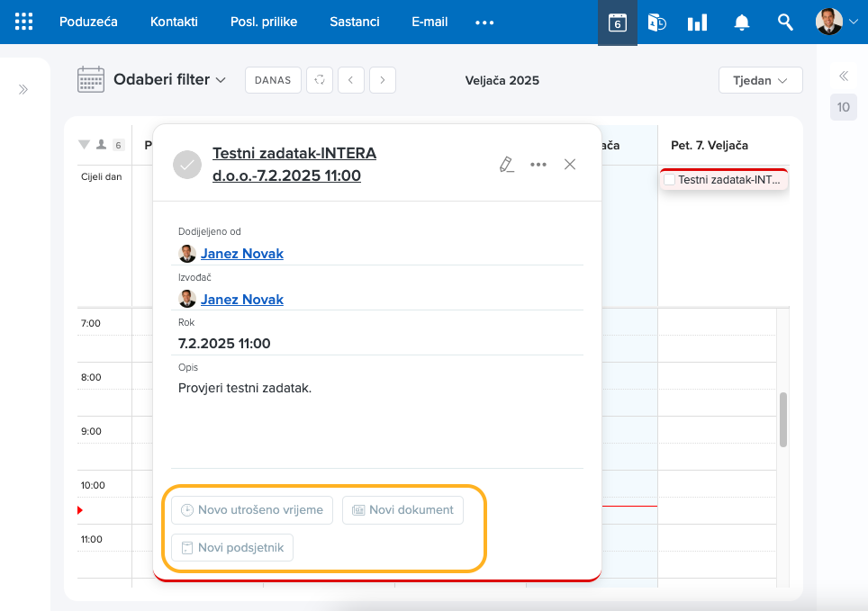Click Novo utrošeno vrijeme button

252,510
